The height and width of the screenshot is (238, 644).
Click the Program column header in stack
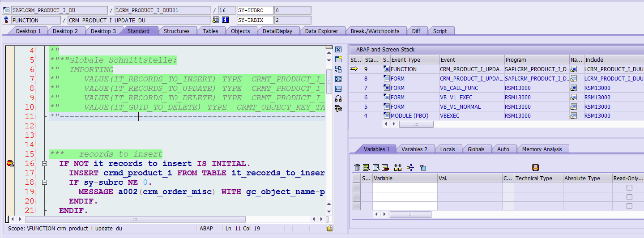click(537, 59)
